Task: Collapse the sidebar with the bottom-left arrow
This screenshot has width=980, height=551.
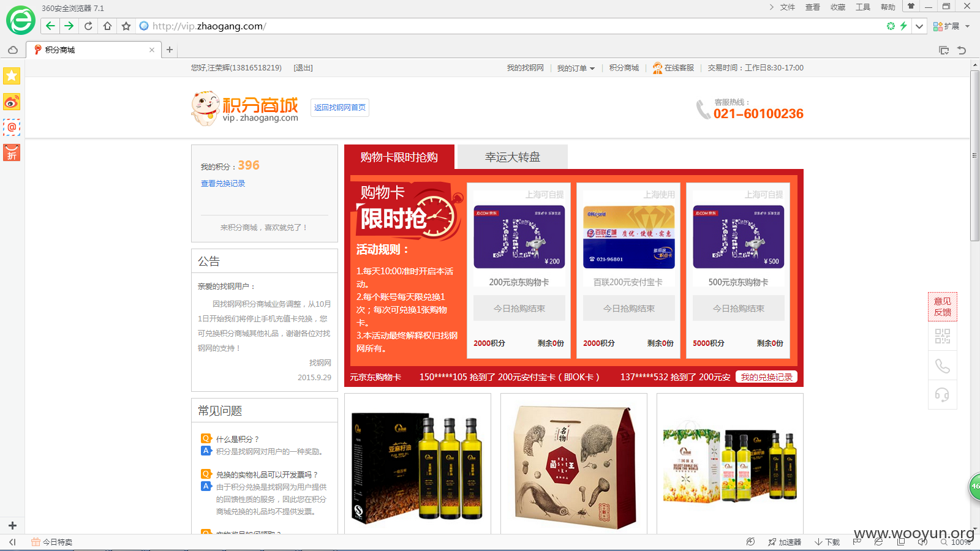Action: coord(12,542)
